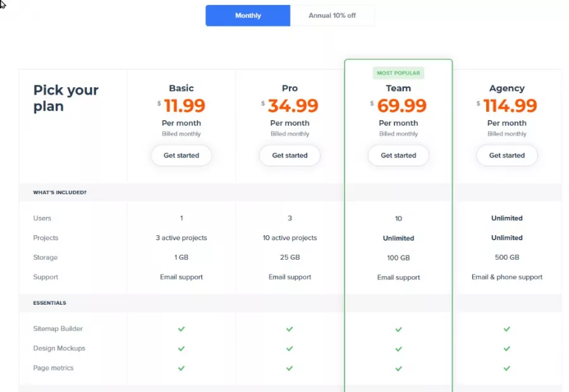Click the WHAT'S INCLUDED? section header
This screenshot has width=569, height=392.
60,192
